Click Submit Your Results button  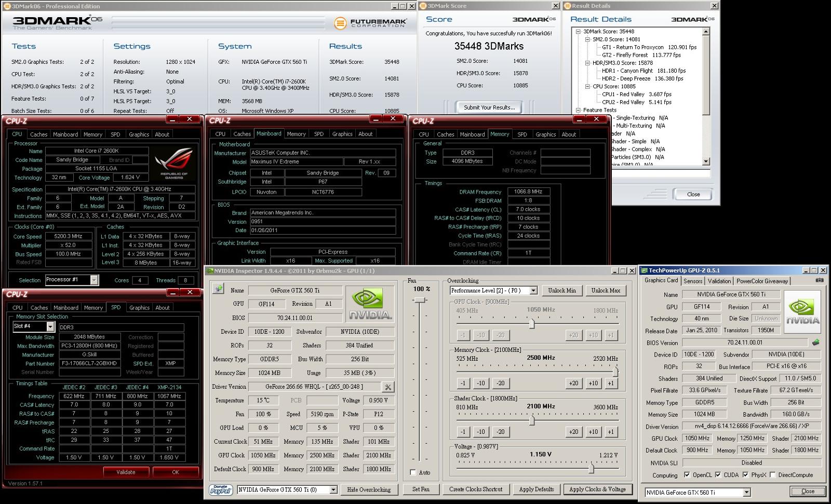point(489,107)
